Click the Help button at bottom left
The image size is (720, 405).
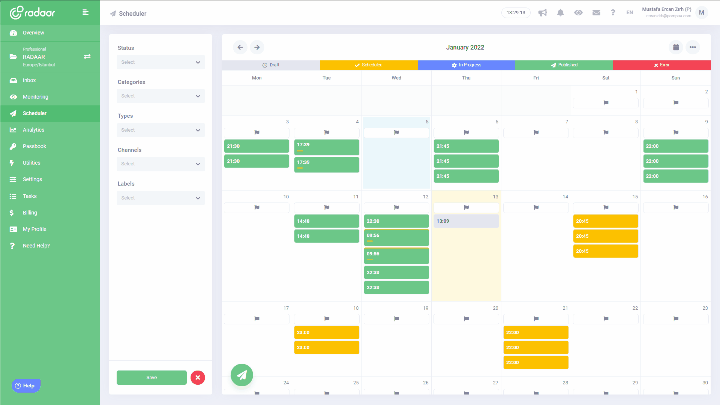25,385
